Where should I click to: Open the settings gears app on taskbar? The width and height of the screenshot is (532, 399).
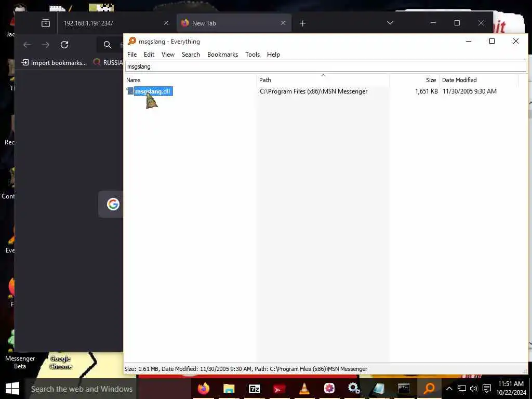[x=354, y=389]
